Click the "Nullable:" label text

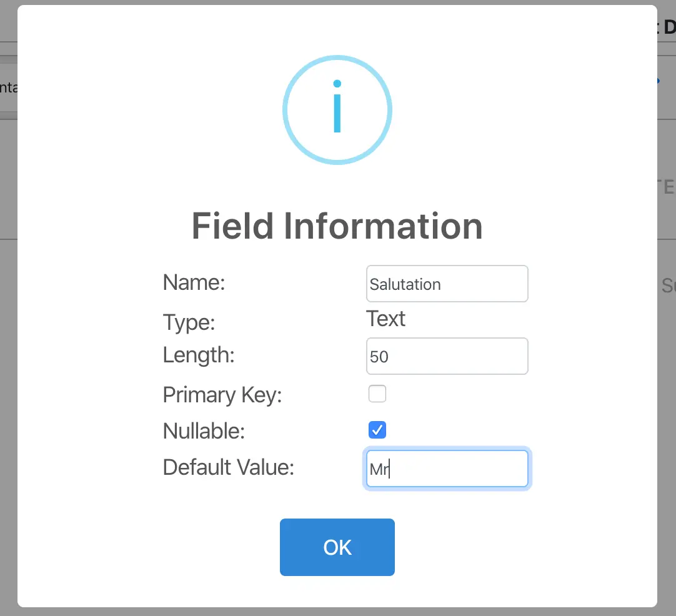204,431
